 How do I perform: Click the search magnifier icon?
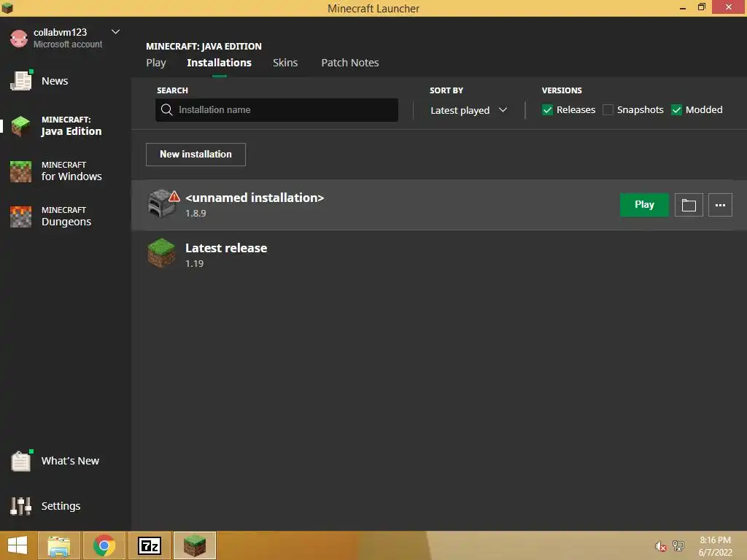click(x=167, y=110)
